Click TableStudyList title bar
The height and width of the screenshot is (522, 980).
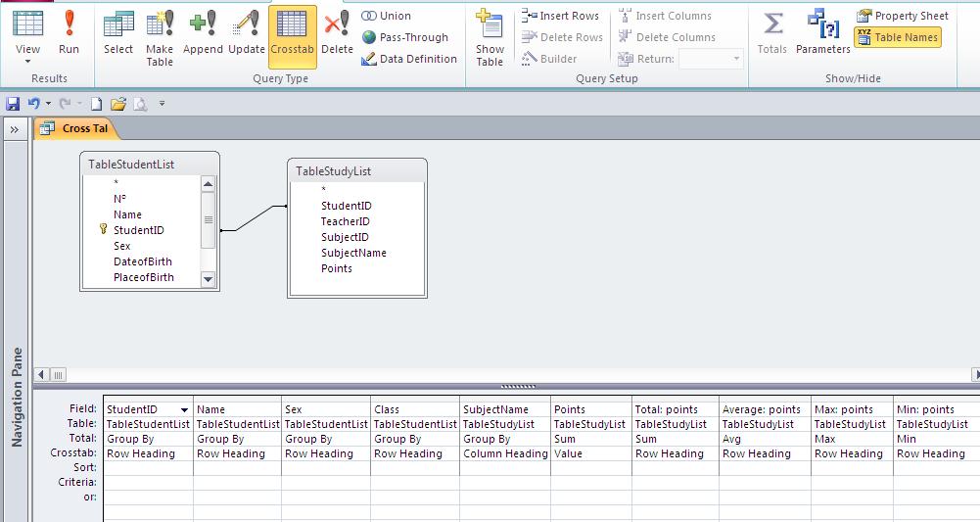click(357, 170)
